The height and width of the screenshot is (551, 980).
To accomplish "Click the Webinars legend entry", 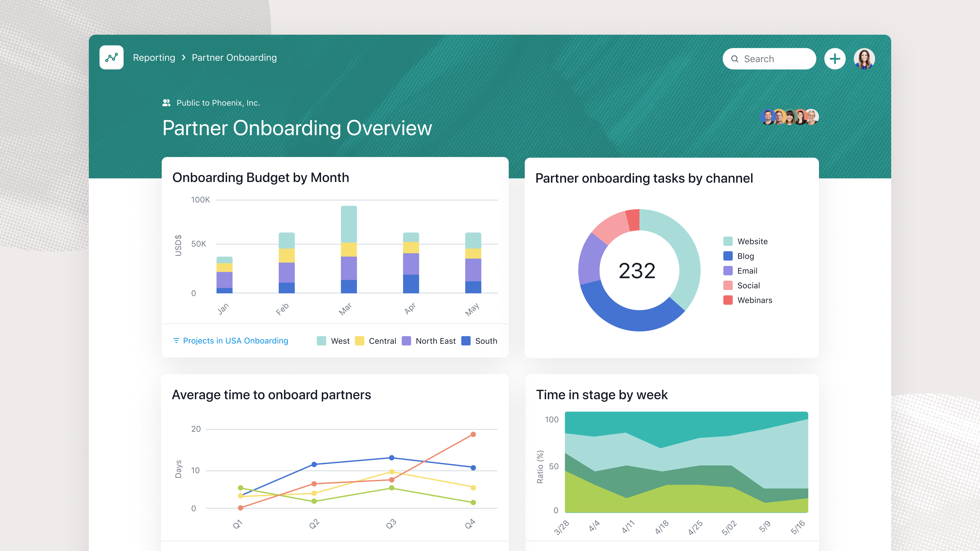I will pyautogui.click(x=754, y=300).
